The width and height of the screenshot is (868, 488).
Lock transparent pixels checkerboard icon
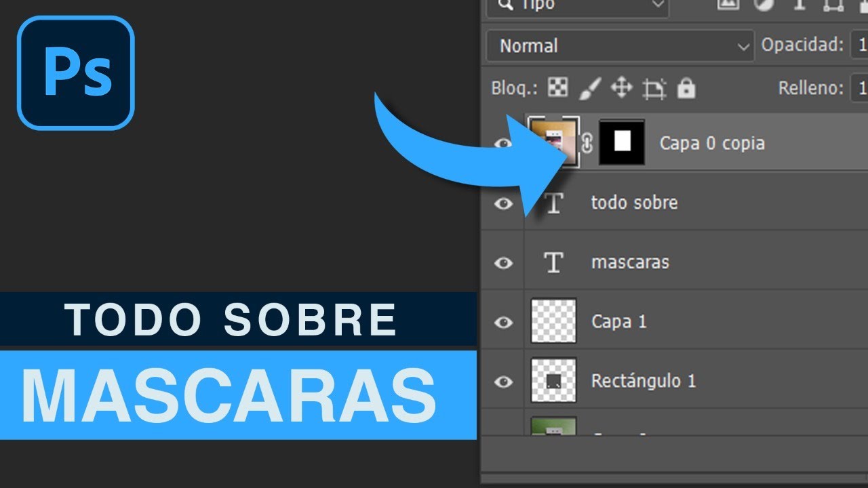click(x=558, y=87)
